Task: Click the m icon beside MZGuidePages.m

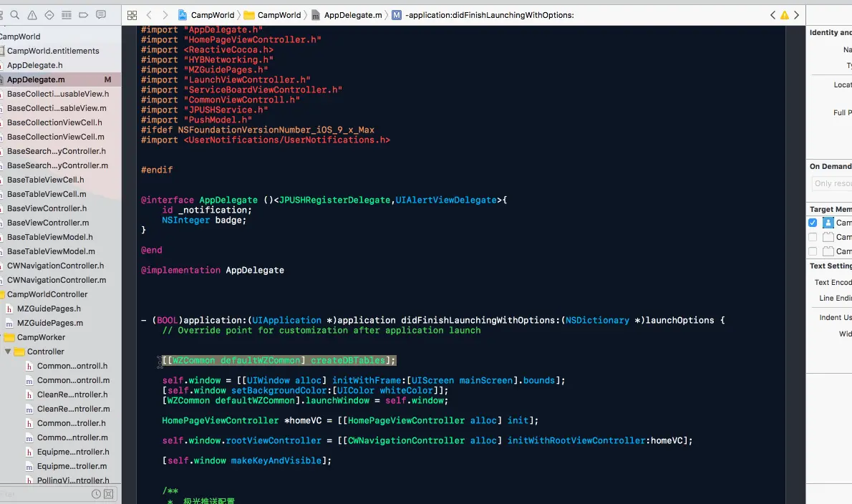Action: pyautogui.click(x=9, y=323)
